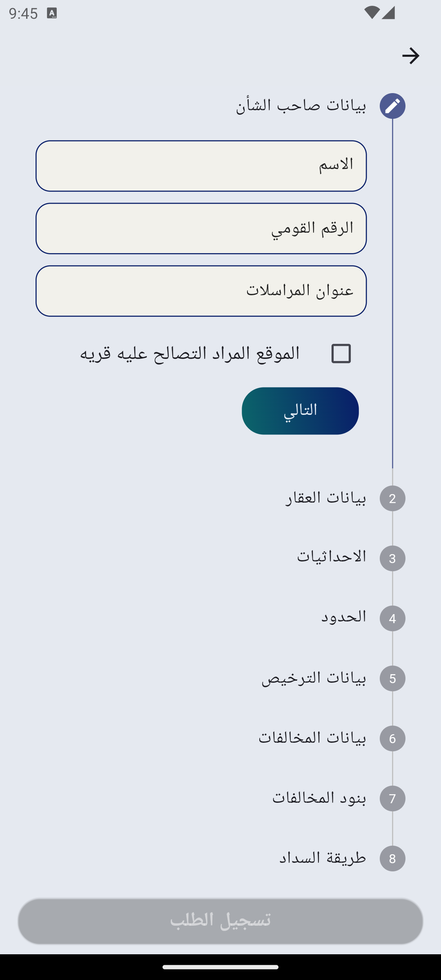Expand the الحدود step
The width and height of the screenshot is (441, 980).
tap(343, 617)
